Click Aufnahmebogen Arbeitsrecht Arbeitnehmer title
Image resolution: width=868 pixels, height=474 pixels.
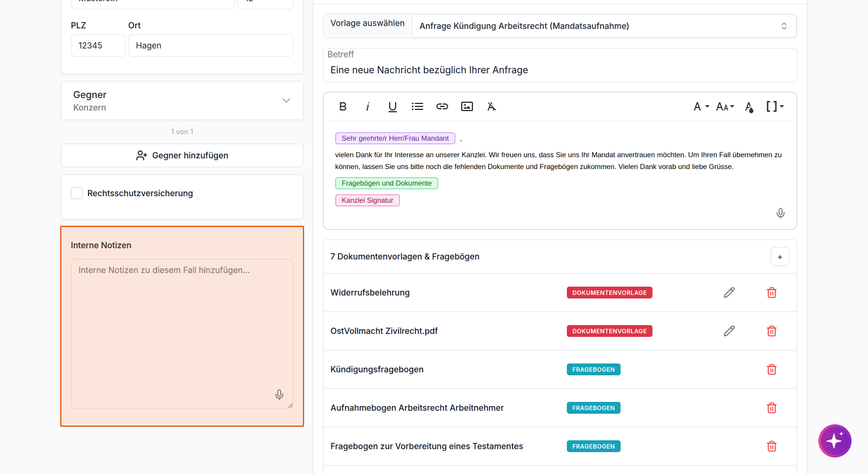click(x=417, y=408)
